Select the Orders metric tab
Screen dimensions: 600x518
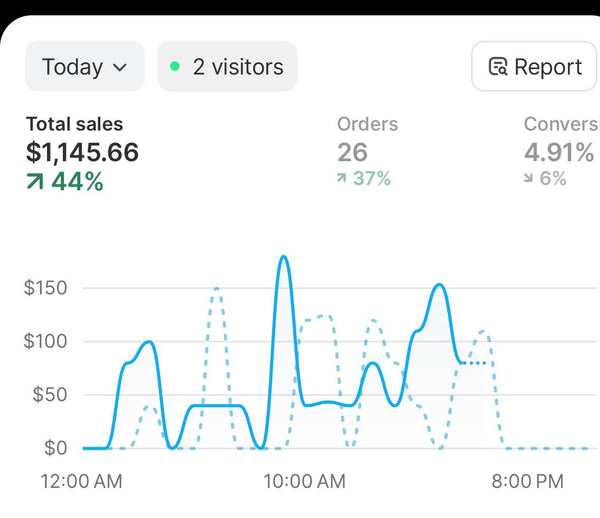367,125
